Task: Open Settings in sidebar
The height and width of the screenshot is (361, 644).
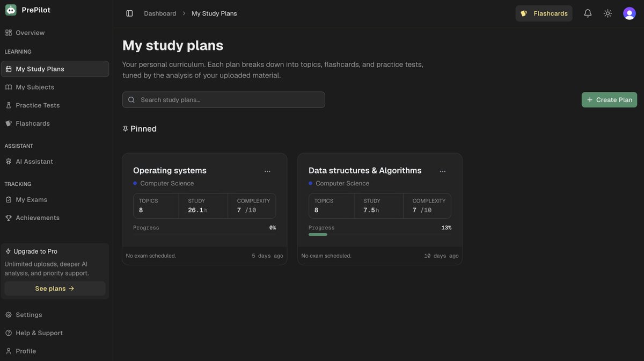Action: pyautogui.click(x=55, y=315)
